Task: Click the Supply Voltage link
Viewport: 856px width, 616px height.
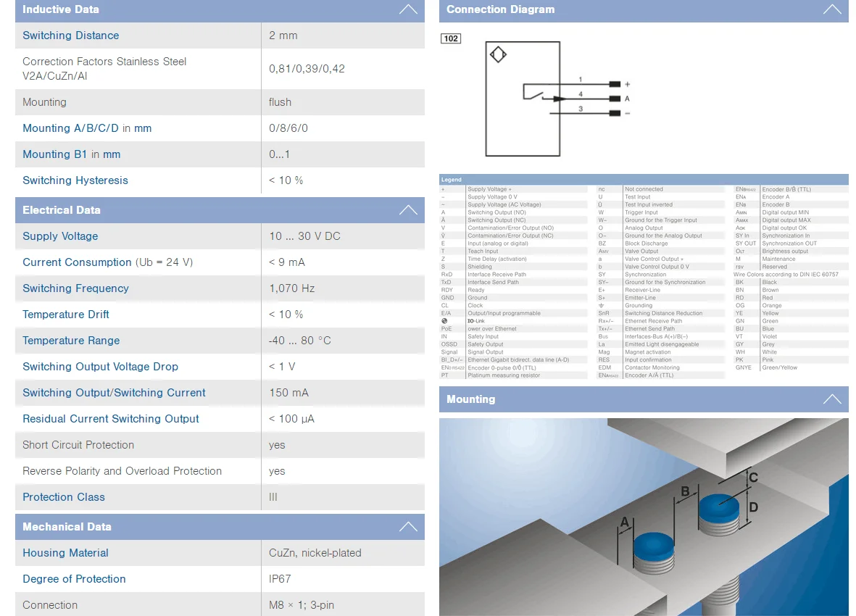Action: click(60, 236)
